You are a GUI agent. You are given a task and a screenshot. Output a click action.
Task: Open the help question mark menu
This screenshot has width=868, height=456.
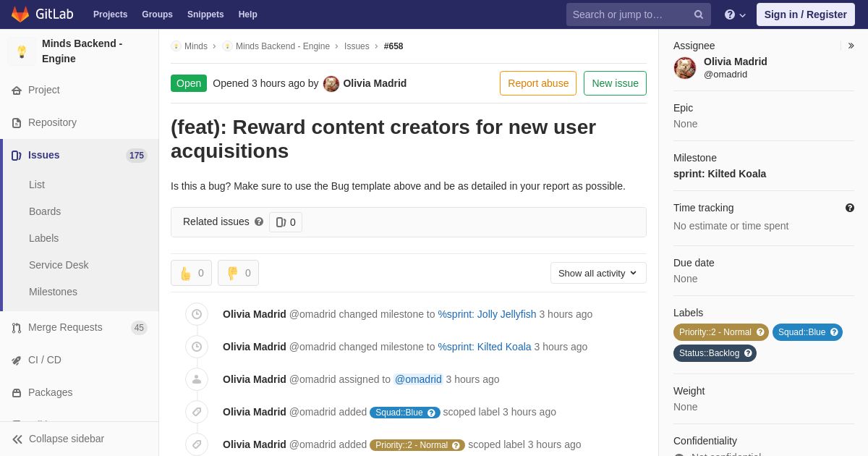[x=735, y=14]
